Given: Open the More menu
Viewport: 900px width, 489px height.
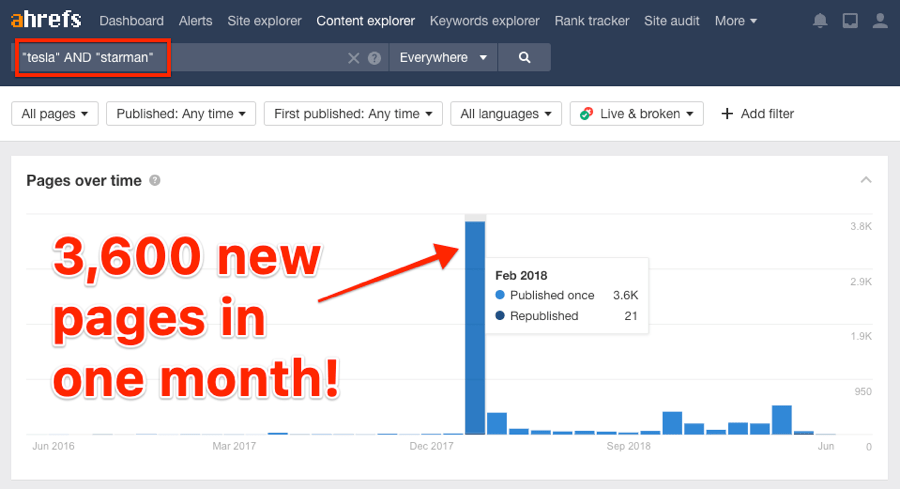Looking at the screenshot, I should [x=736, y=21].
